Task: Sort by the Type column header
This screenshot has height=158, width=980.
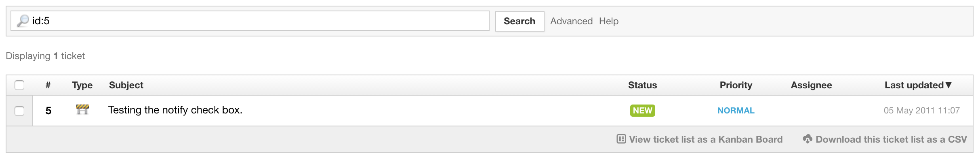Action: [x=82, y=85]
